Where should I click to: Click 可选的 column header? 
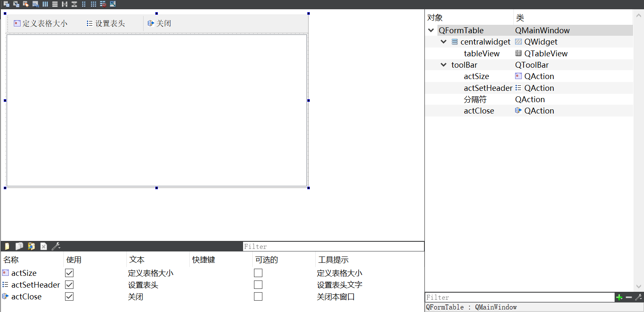pyautogui.click(x=284, y=260)
